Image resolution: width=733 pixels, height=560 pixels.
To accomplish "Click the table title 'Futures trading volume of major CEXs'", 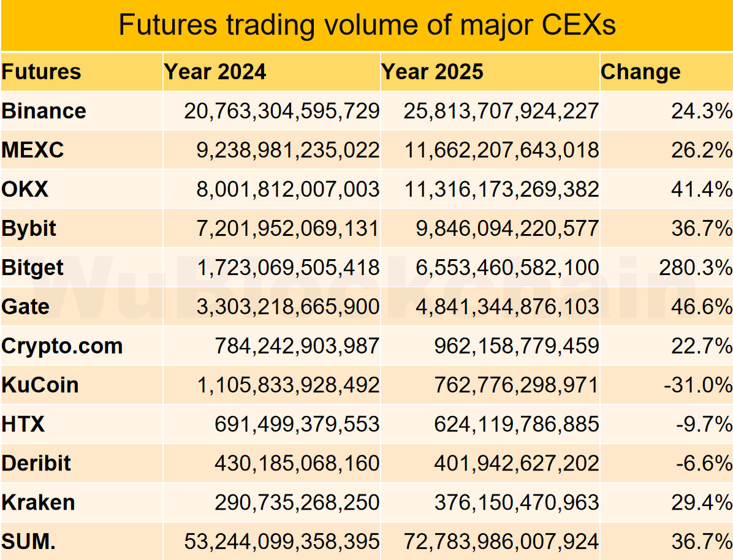I will point(366,25).
